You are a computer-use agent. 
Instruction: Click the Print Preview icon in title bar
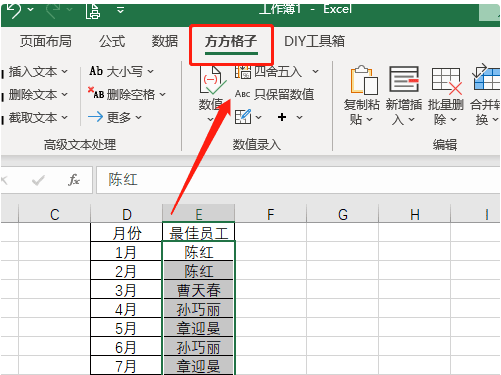(93, 11)
